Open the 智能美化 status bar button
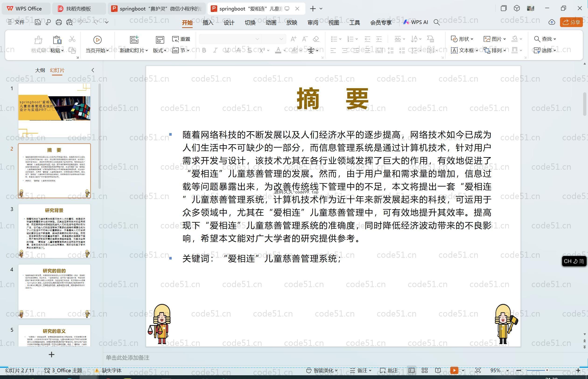The height and width of the screenshot is (379, 588). coord(322,370)
